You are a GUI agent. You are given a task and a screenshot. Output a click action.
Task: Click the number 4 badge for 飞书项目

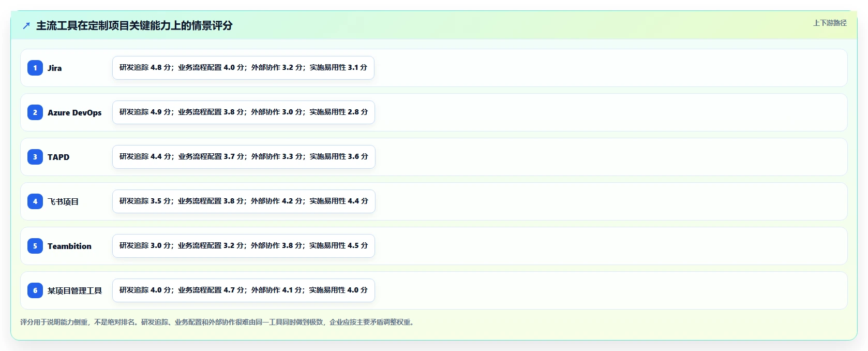point(35,201)
